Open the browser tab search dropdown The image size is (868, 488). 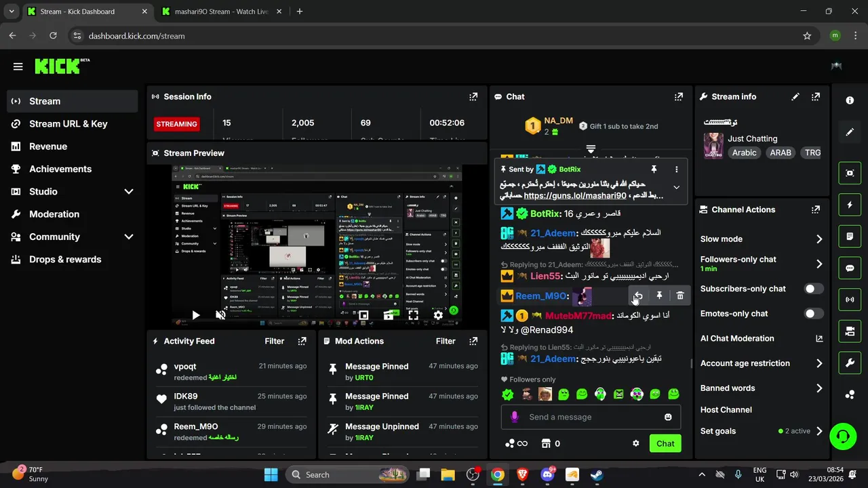(x=12, y=12)
